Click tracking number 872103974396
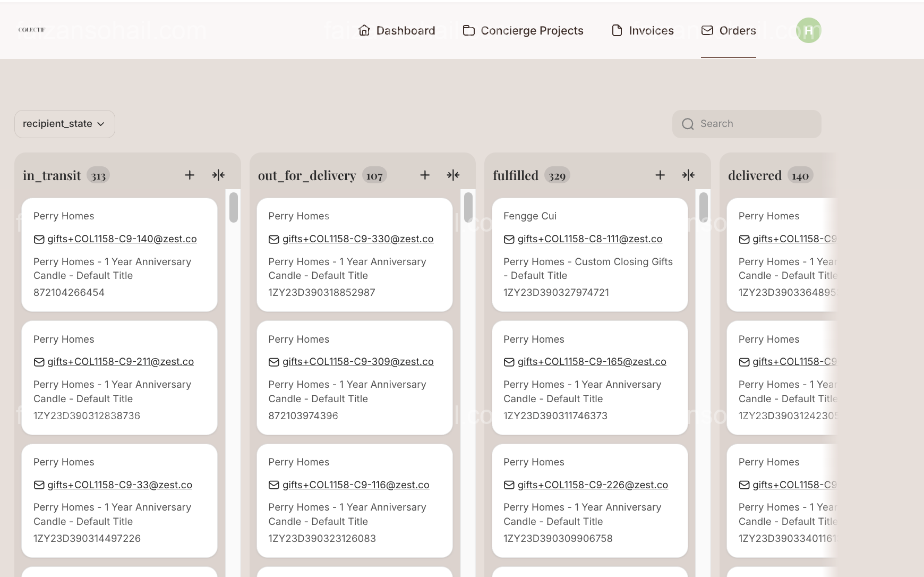Image resolution: width=924 pixels, height=577 pixels. pos(303,416)
